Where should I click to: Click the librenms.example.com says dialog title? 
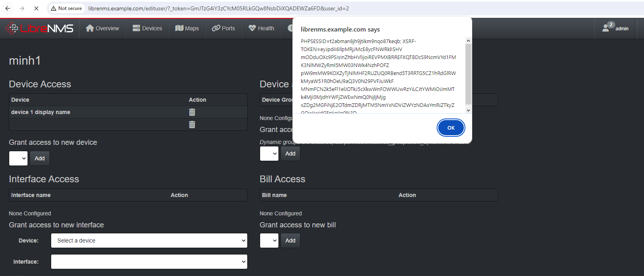(x=340, y=29)
